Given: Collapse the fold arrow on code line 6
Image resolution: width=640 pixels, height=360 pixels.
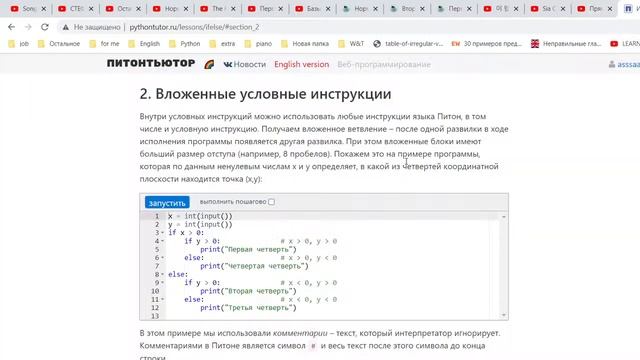Looking at the screenshot, I should click(x=162, y=258).
